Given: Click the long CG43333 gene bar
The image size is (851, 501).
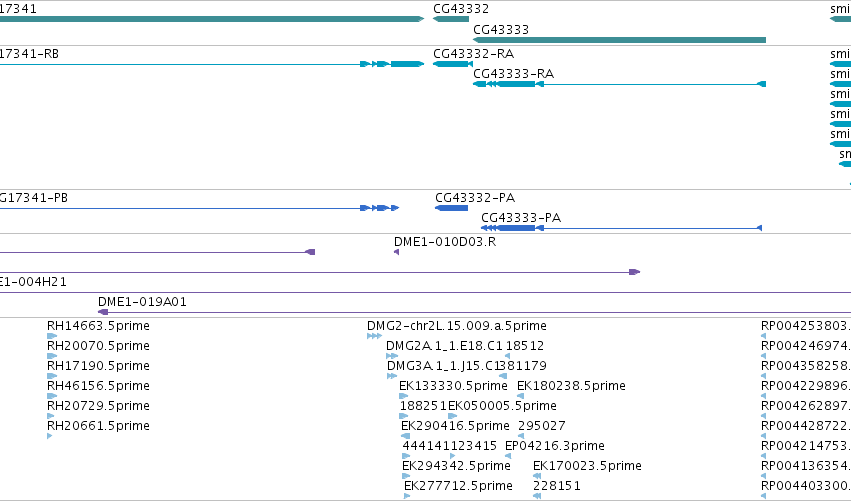Looking at the screenshot, I should tap(619, 40).
